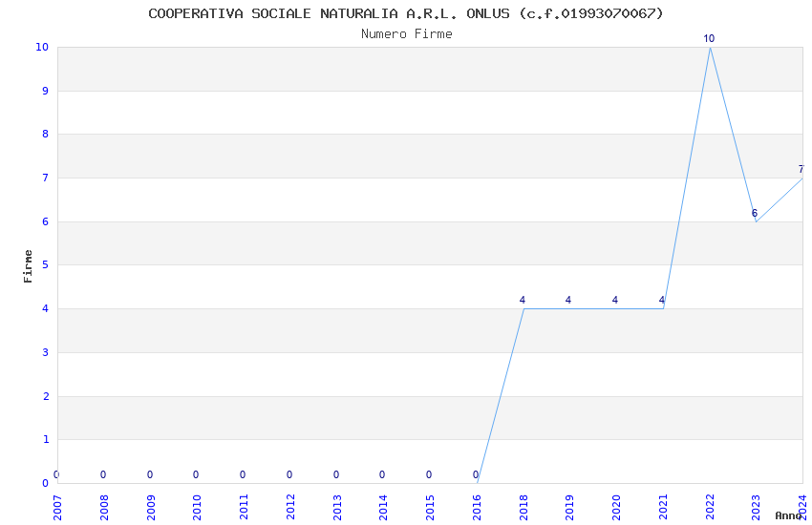Screen dimensions: 812x525
Task: Select the 2023 x-axis year label
Action: point(756,507)
